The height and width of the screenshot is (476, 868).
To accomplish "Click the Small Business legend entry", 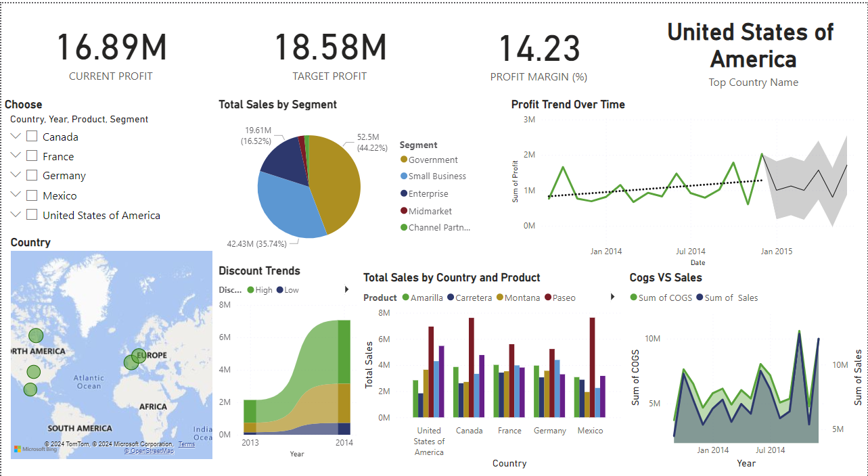I will click(438, 176).
